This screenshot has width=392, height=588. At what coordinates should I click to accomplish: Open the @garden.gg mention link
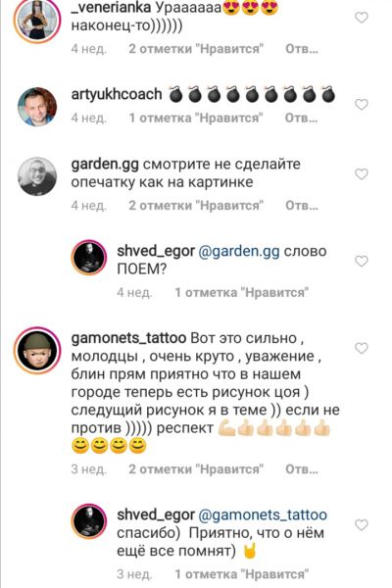pos(238,251)
